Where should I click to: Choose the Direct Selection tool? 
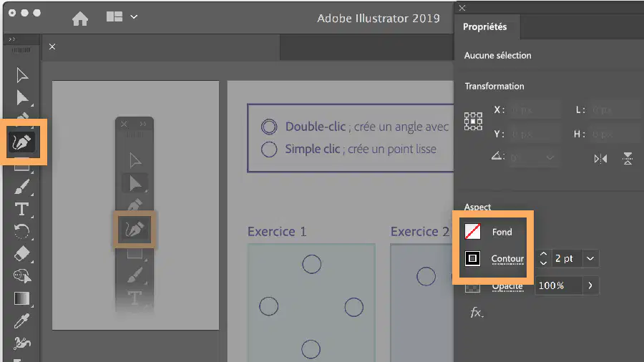pyautogui.click(x=22, y=98)
